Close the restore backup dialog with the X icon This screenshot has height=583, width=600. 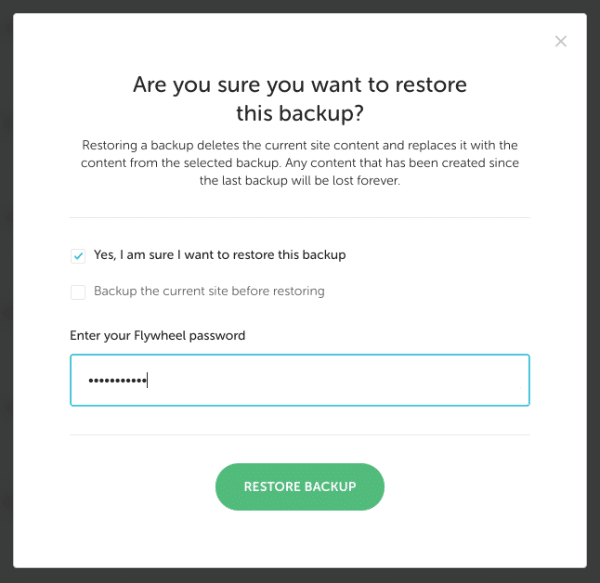pyautogui.click(x=561, y=41)
